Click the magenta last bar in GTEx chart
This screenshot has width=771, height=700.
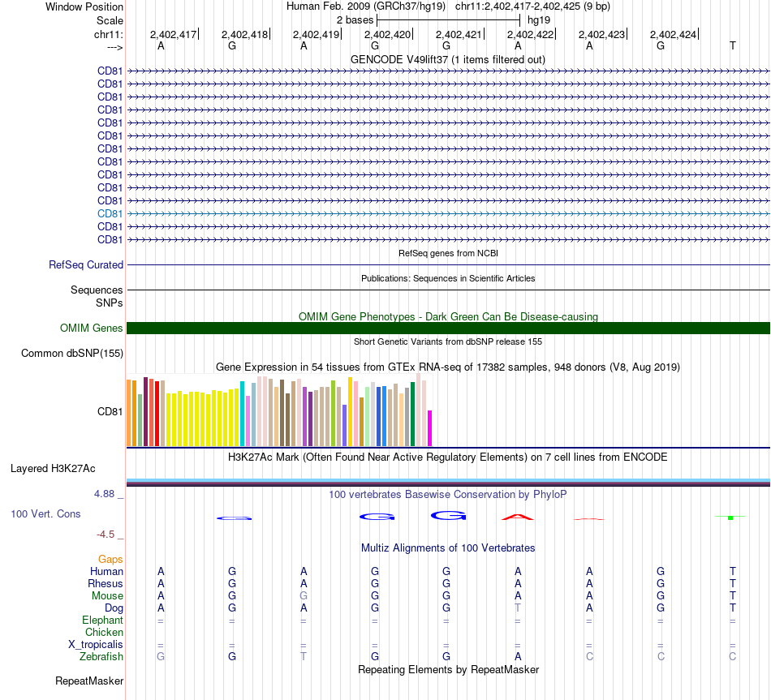[x=430, y=428]
